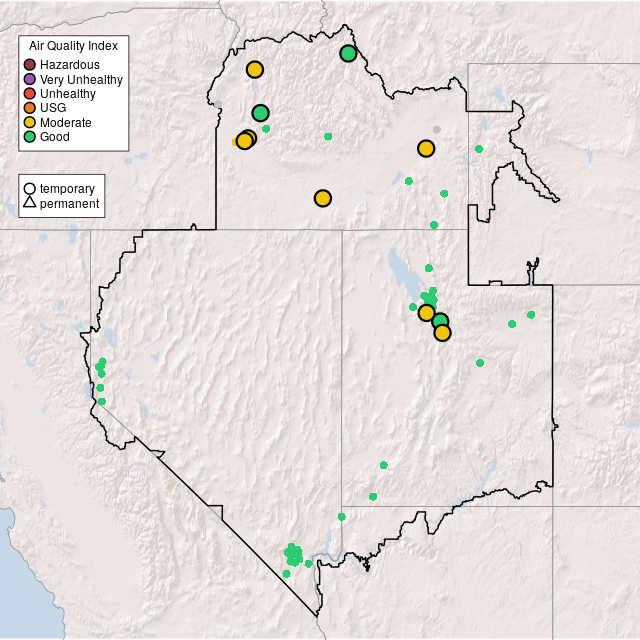The height and width of the screenshot is (640, 640).
Task: Select the Good green legend circle
Action: tap(30, 136)
